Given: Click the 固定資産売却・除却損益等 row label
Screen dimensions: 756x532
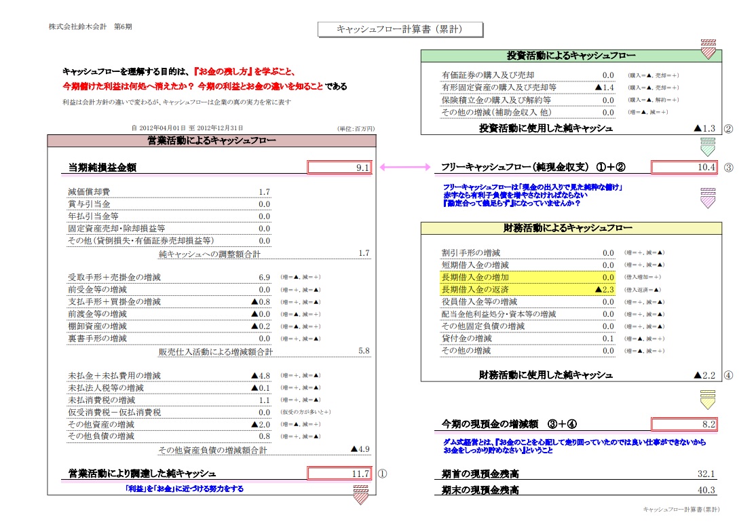Looking at the screenshot, I should pyautogui.click(x=116, y=229).
